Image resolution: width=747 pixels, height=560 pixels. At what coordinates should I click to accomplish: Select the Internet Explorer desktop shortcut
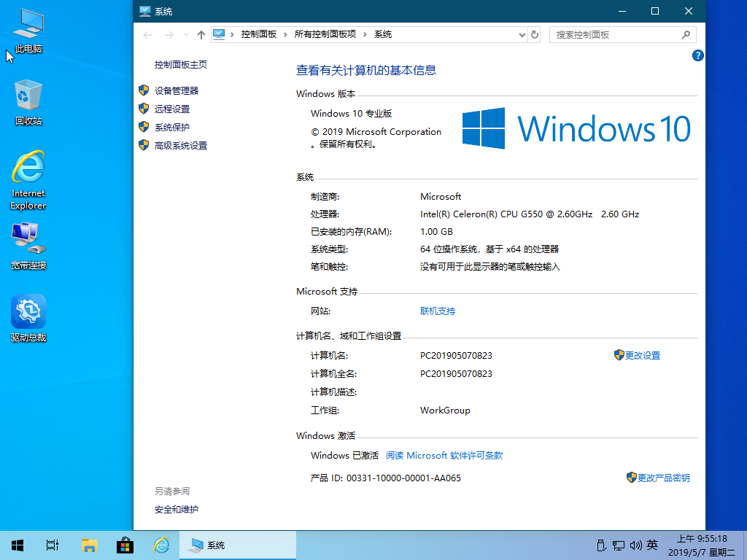click(28, 180)
